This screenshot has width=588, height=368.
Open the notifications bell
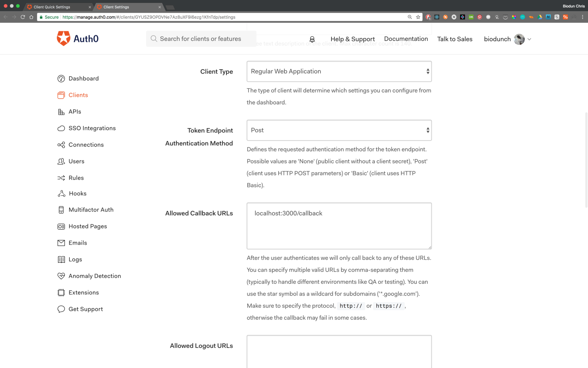pyautogui.click(x=312, y=39)
